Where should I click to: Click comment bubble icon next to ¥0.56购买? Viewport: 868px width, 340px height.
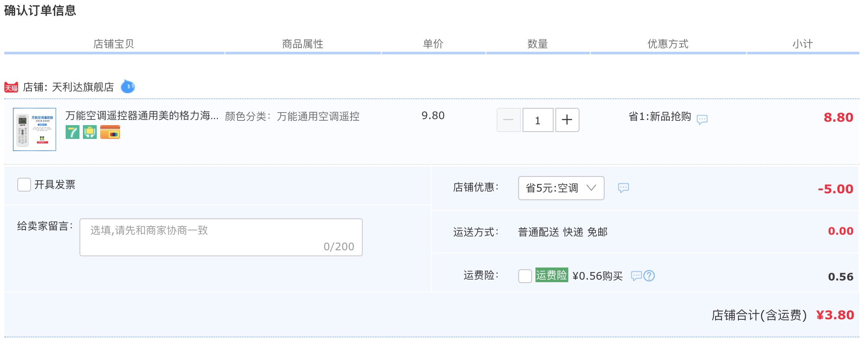click(x=637, y=276)
